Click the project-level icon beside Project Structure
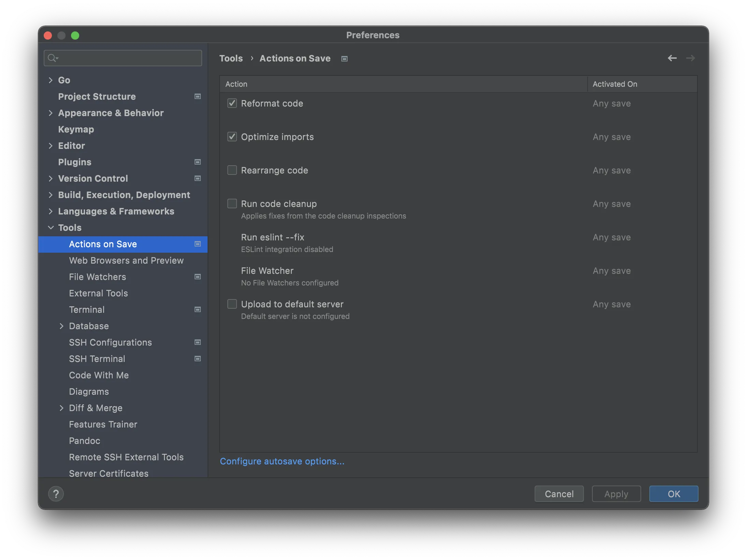747x560 pixels. 197,97
